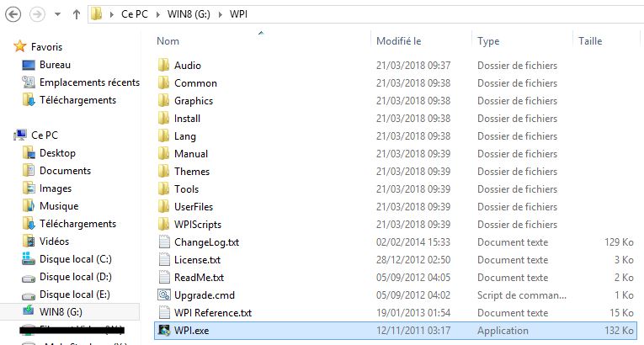
Task: Sort by the Modifié le column header
Action: coord(399,40)
